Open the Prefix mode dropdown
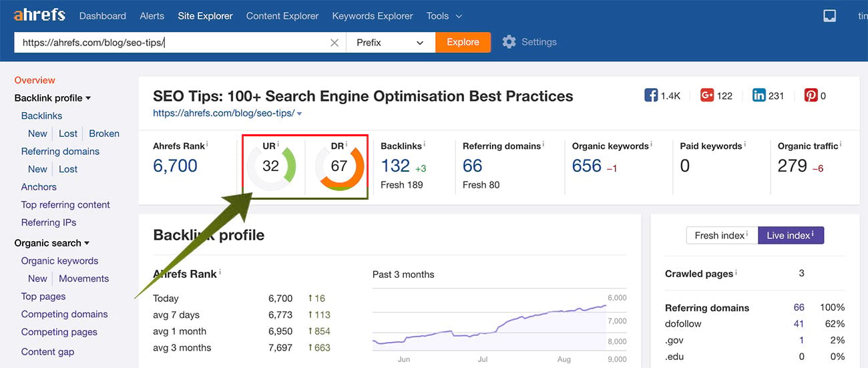This screenshot has height=368, width=868. click(x=390, y=42)
